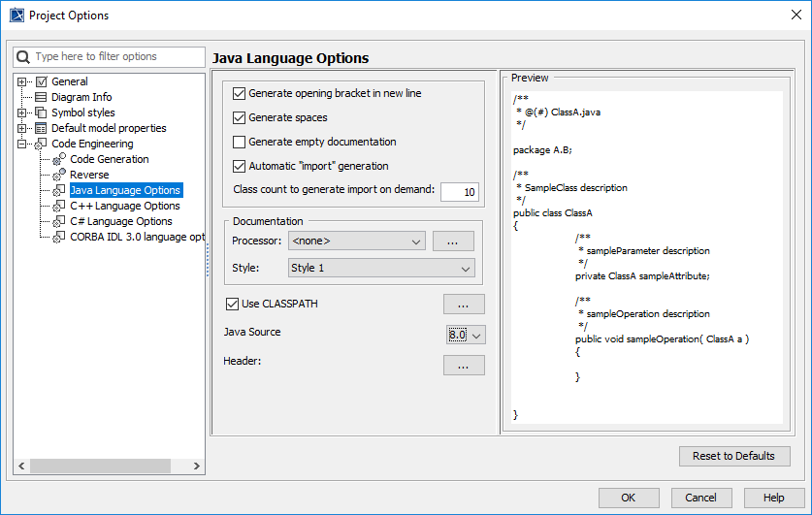This screenshot has width=812, height=515.
Task: Click the filter options search field
Action: 116,57
